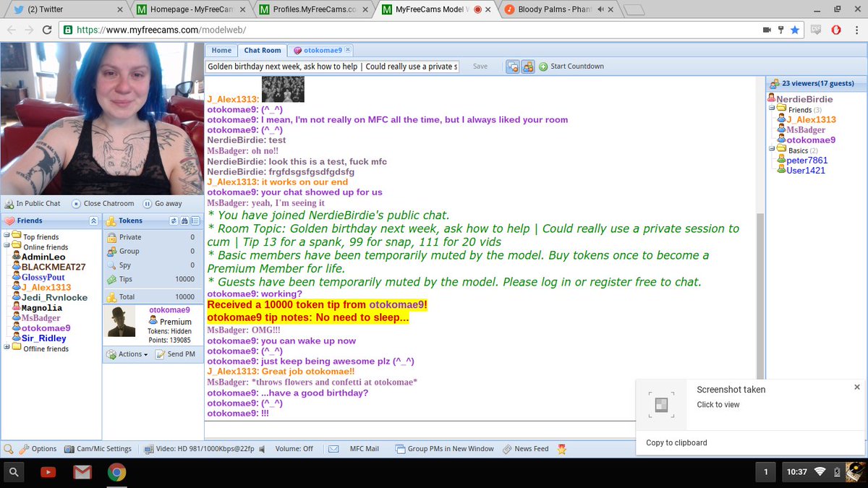Open Options in the bottom bar
This screenshot has height=488, width=868.
click(38, 449)
